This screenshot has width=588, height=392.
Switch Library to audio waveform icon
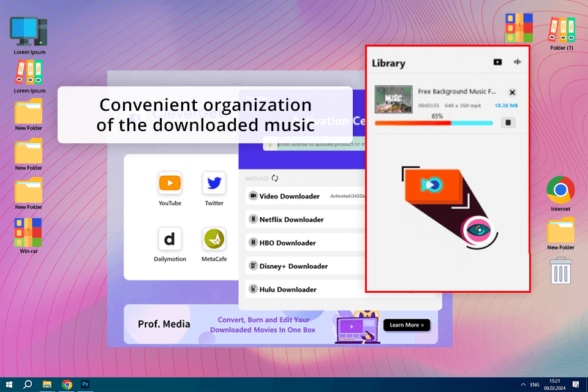click(518, 62)
